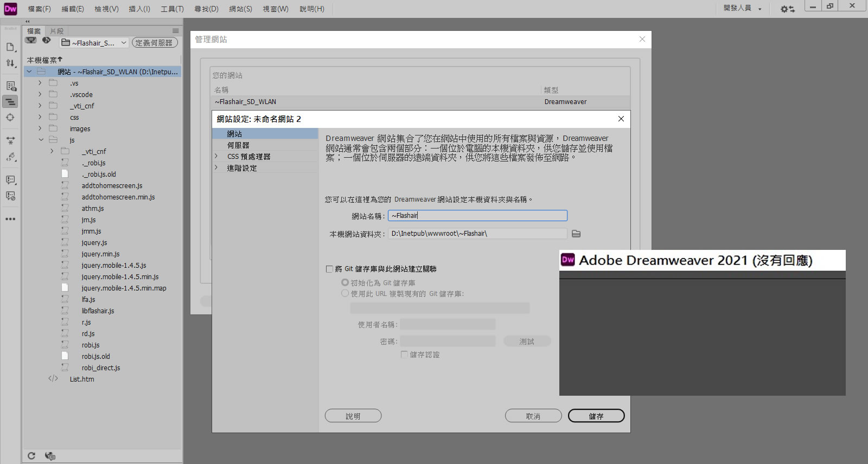
Task: Click browse folder icon for local site folder
Action: click(x=576, y=234)
